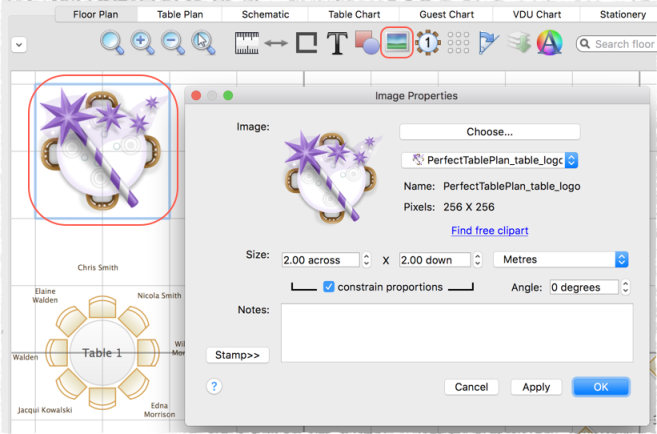Step the down size value

[477, 260]
